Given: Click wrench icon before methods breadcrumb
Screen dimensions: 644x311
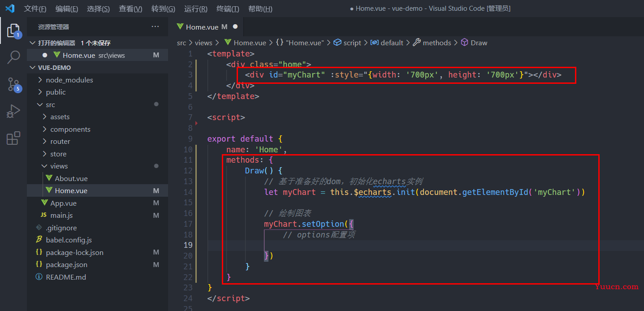Looking at the screenshot, I should pyautogui.click(x=416, y=43).
